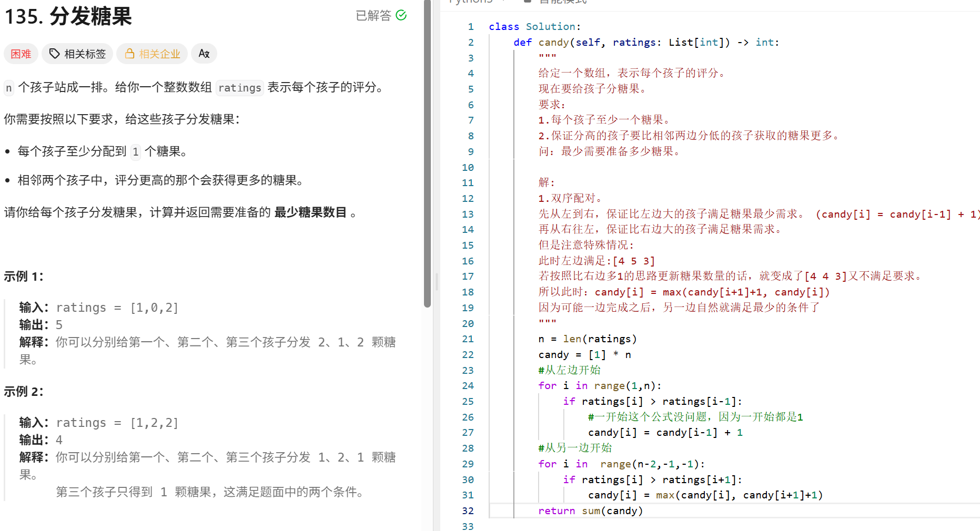Click the 'for i in range(n-2,-1,-1):' line

click(621, 464)
